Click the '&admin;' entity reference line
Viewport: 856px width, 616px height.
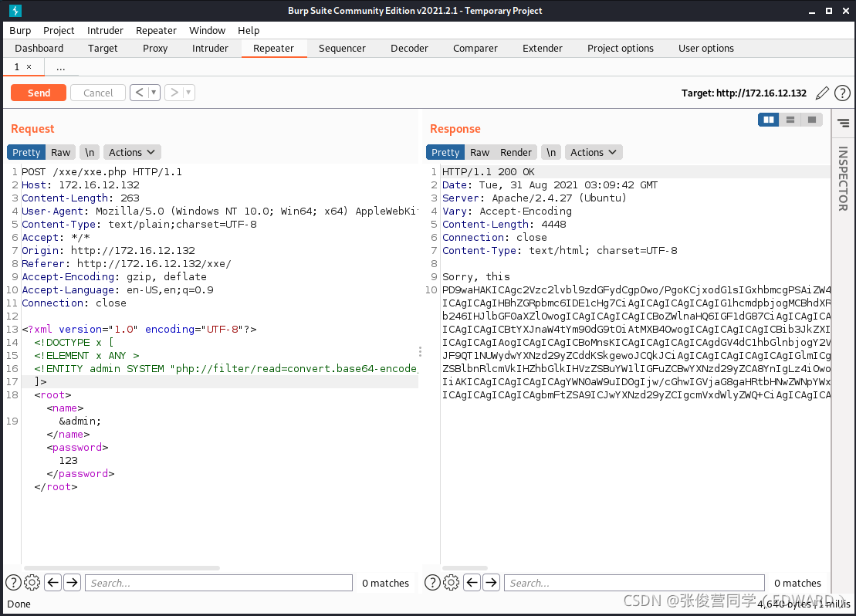point(80,421)
